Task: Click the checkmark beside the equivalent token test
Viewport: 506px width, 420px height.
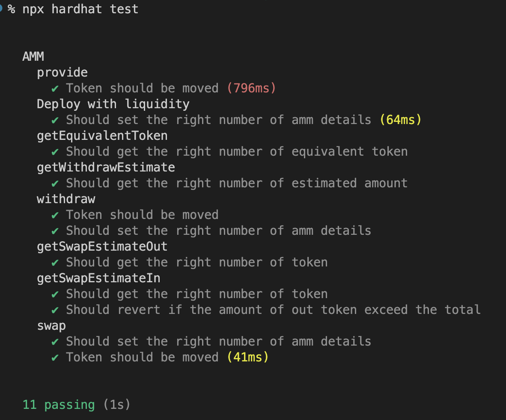Action: [x=55, y=152]
